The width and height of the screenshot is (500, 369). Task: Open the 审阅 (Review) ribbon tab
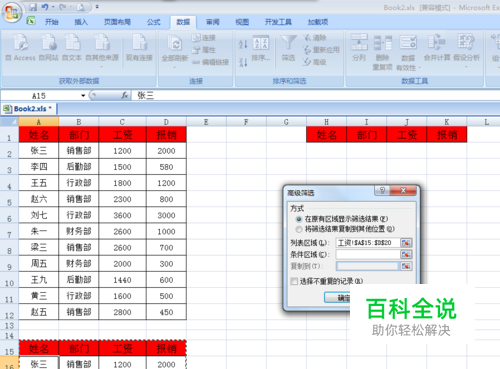pyautogui.click(x=213, y=22)
